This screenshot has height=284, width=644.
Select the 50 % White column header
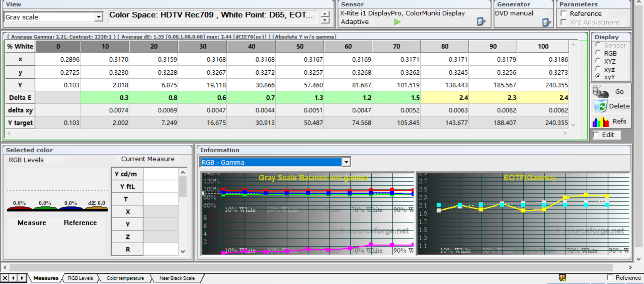[x=300, y=47]
